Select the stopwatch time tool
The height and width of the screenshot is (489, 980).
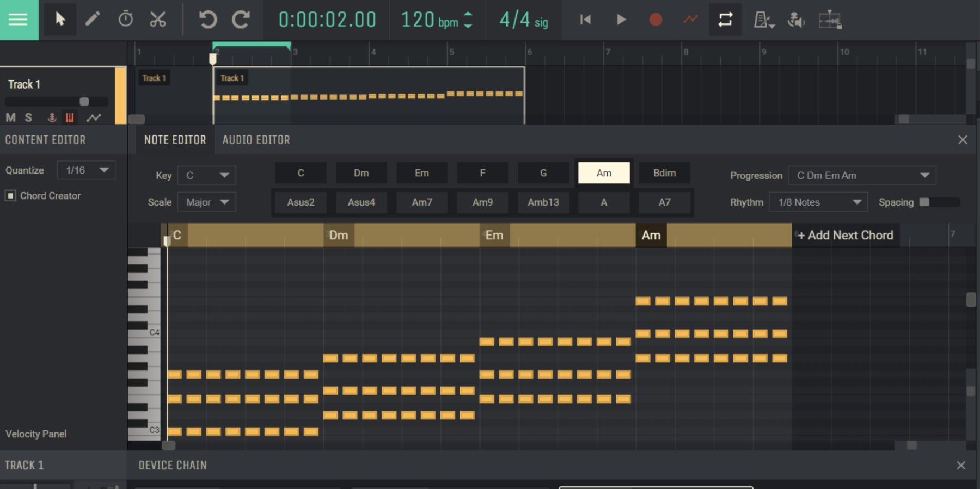[x=125, y=20]
